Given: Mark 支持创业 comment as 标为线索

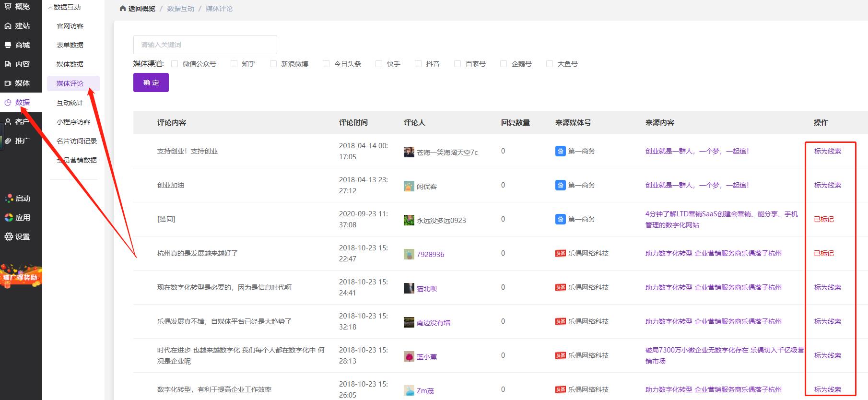Looking at the screenshot, I should (828, 151).
